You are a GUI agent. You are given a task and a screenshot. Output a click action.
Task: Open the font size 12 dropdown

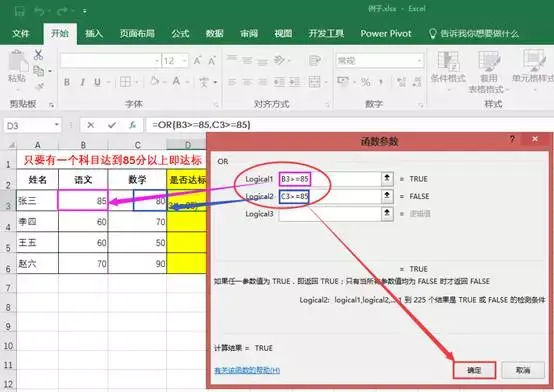[184, 61]
